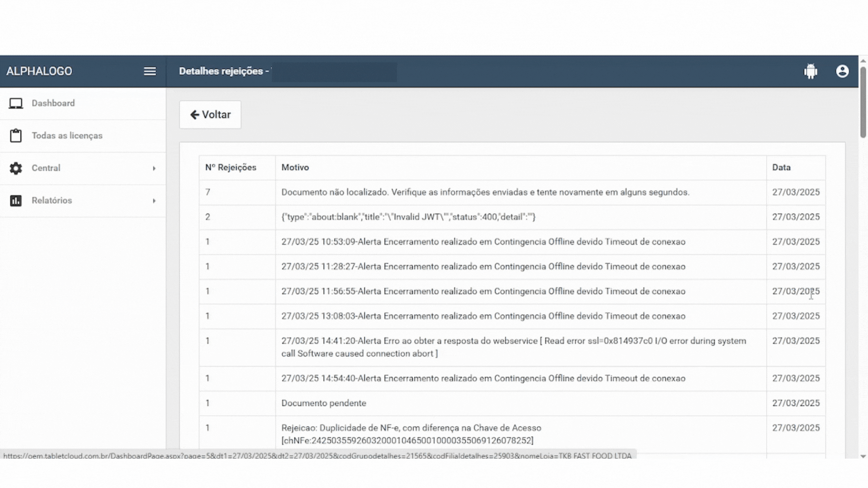Select the Invalid JWT rejection row
868x488 pixels.
click(408, 217)
